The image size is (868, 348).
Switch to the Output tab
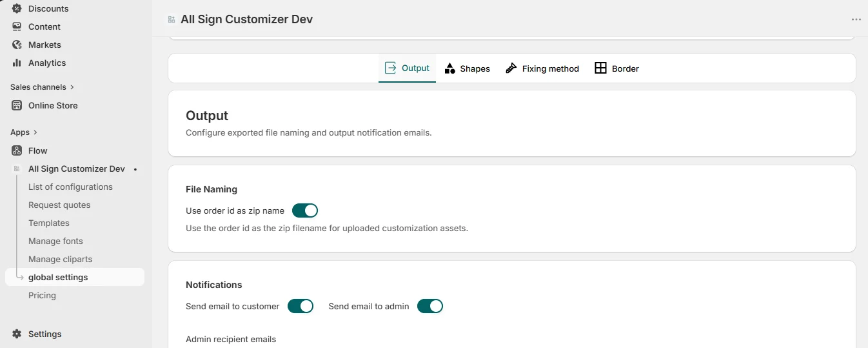point(407,68)
